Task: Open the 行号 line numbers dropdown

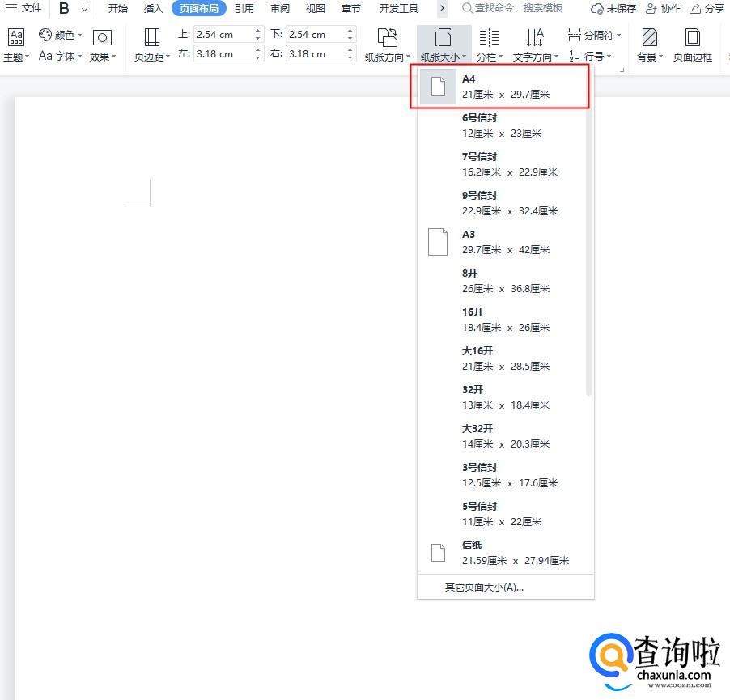Action: click(x=590, y=56)
